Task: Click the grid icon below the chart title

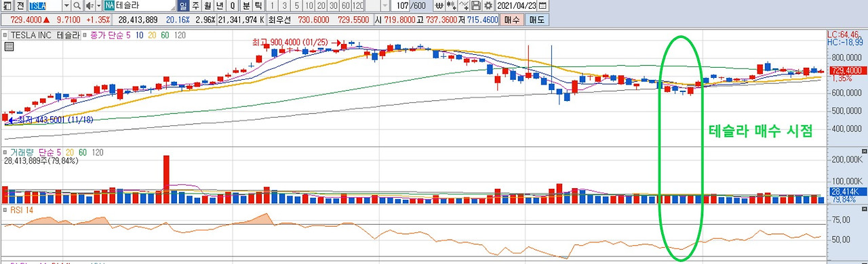Action: (x=9, y=47)
